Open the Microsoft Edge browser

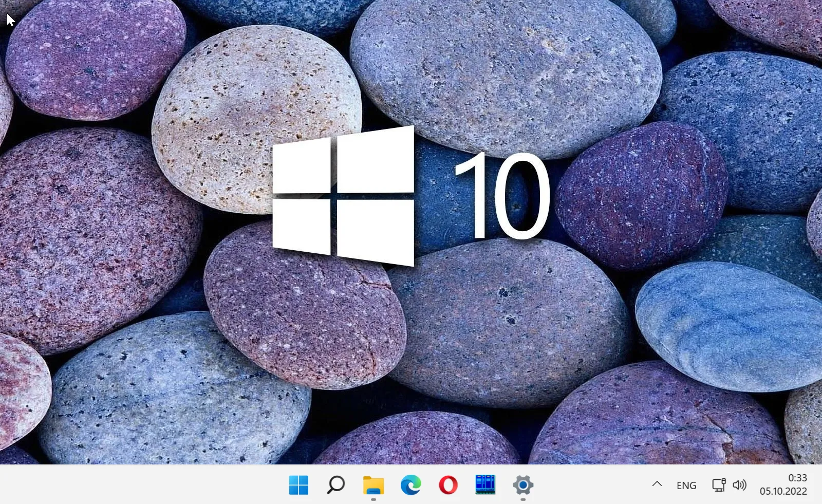(x=411, y=484)
